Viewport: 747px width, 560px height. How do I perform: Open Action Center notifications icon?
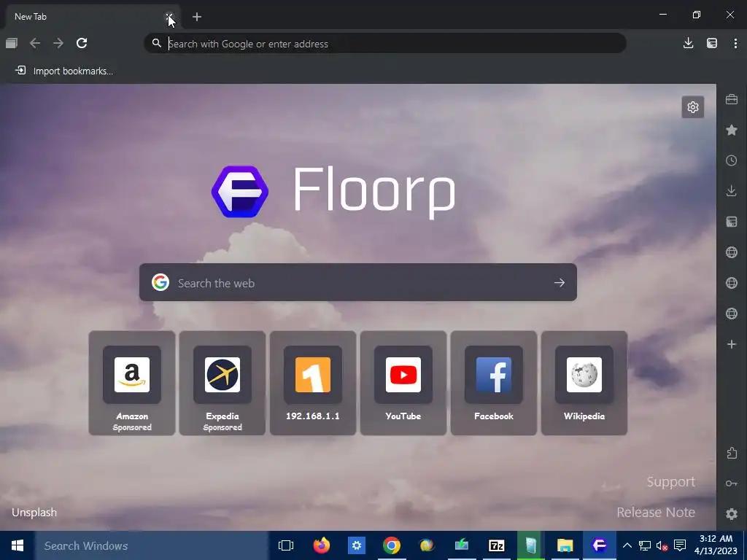[680, 545]
